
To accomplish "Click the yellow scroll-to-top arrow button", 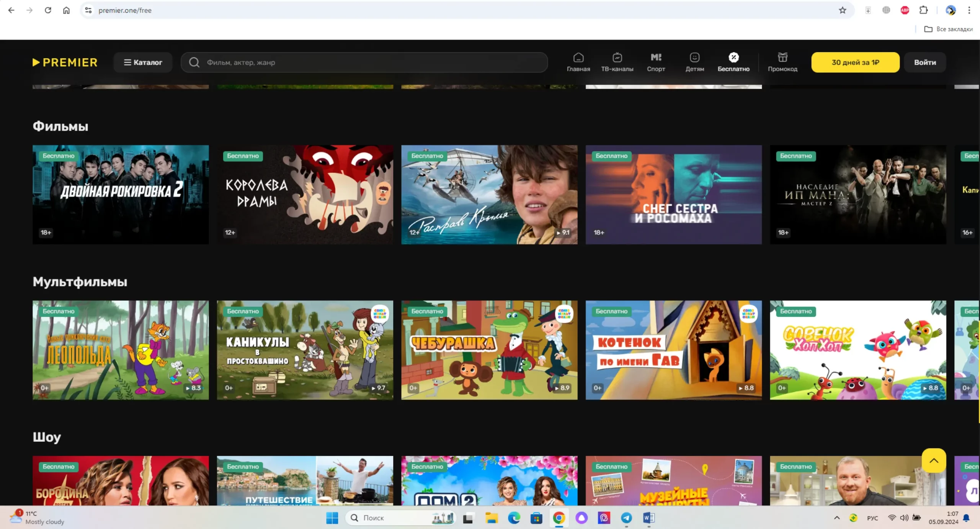I will pyautogui.click(x=933, y=460).
